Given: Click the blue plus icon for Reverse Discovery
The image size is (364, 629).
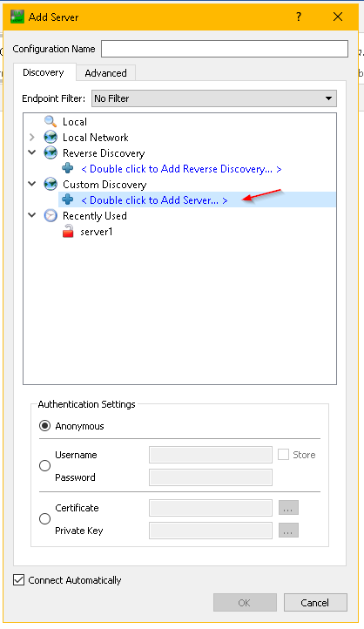Looking at the screenshot, I should 68,168.
